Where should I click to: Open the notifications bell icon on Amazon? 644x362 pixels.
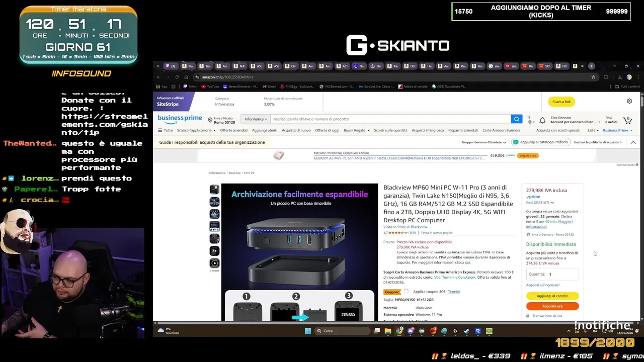542,120
